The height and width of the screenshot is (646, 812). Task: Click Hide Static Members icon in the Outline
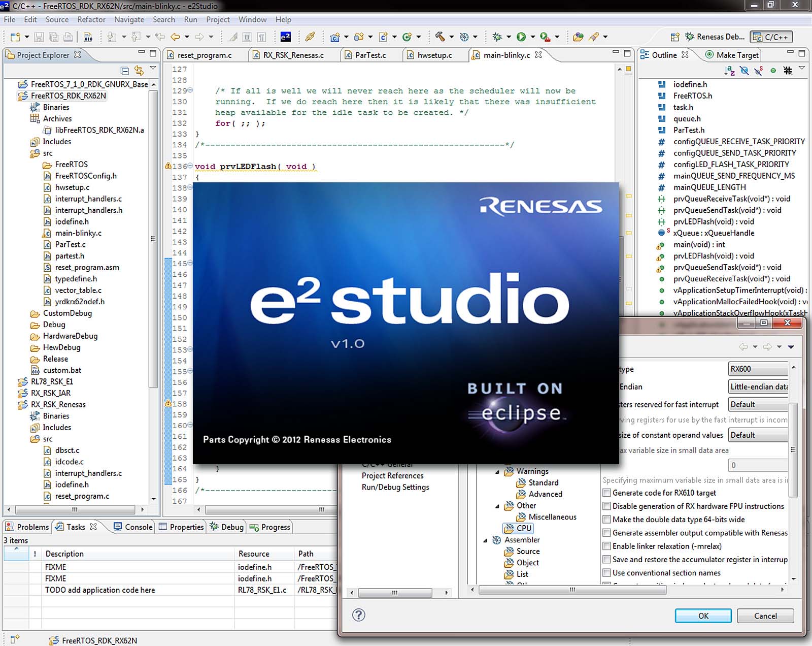pos(759,71)
